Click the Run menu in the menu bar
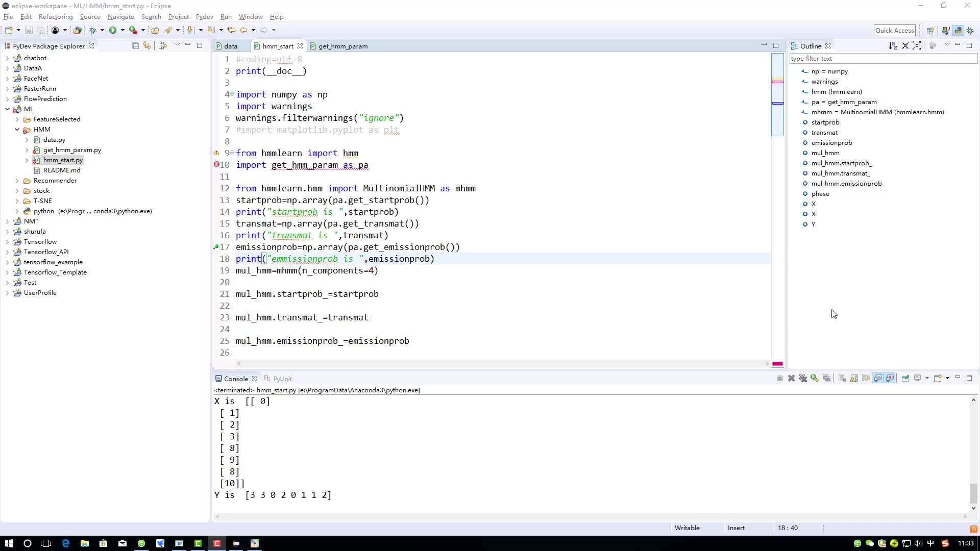Image resolution: width=980 pixels, height=551 pixels. (226, 16)
